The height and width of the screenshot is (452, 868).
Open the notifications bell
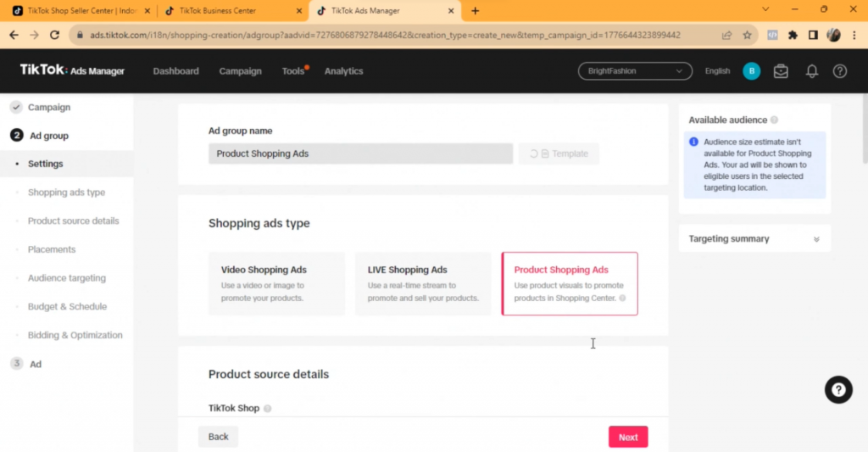click(x=811, y=71)
